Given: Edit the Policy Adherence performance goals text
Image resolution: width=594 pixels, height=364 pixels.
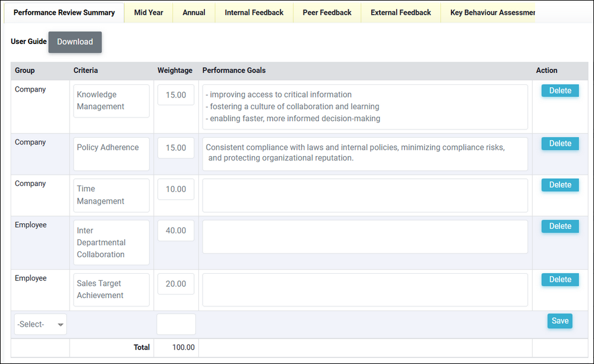Looking at the screenshot, I should pos(365,154).
